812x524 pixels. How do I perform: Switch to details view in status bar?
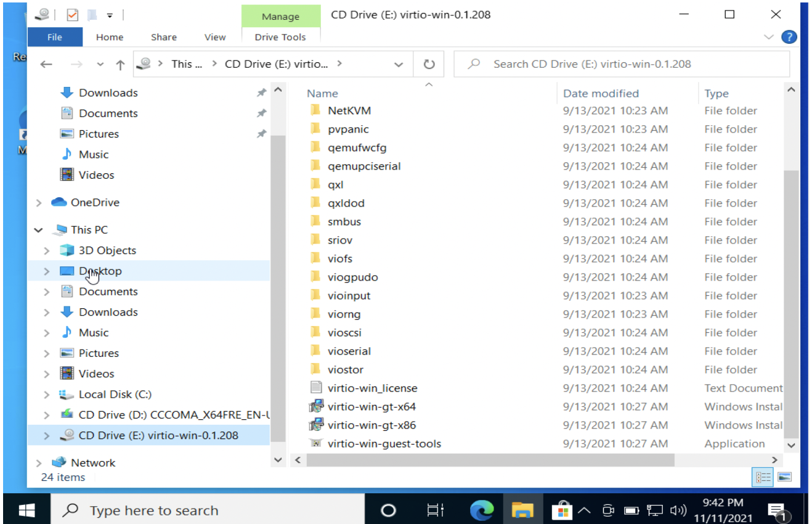click(762, 477)
